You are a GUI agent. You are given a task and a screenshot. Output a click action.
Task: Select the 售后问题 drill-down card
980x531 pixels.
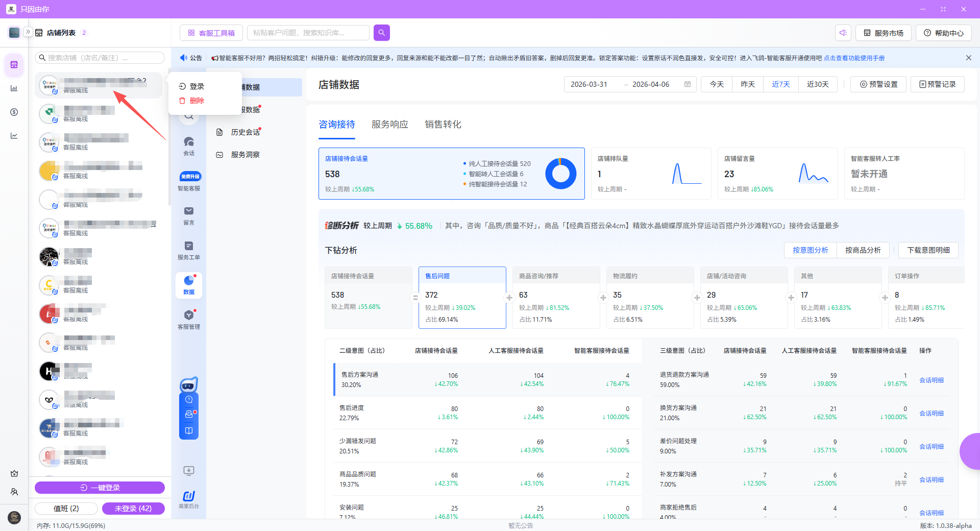pos(462,298)
